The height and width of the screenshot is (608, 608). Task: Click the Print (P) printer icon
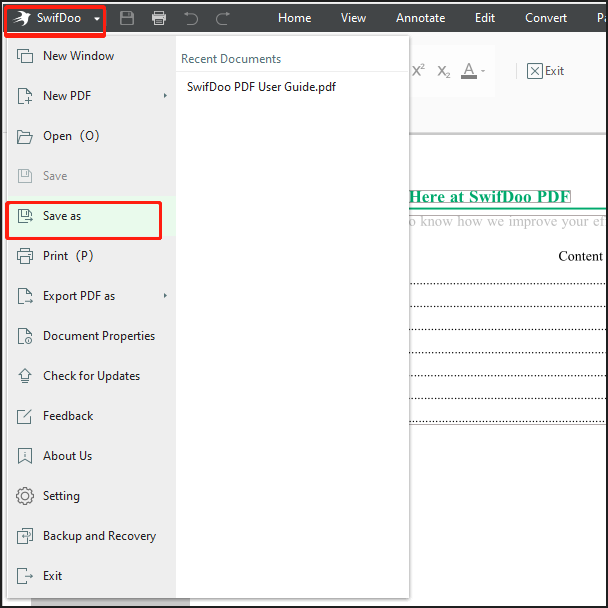(x=25, y=256)
